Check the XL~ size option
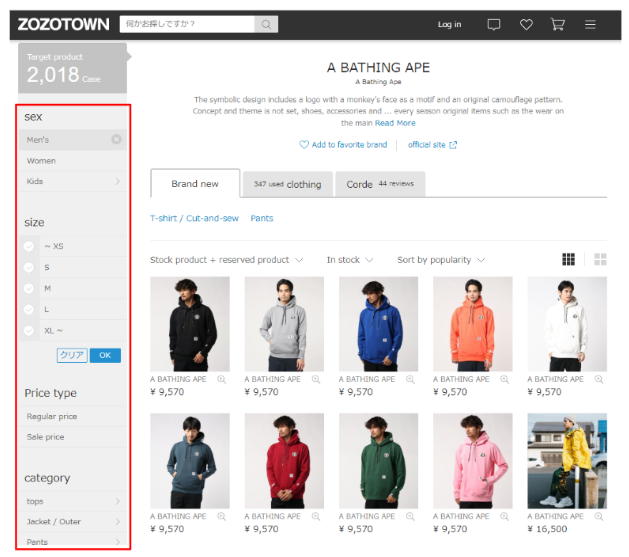 point(29,330)
